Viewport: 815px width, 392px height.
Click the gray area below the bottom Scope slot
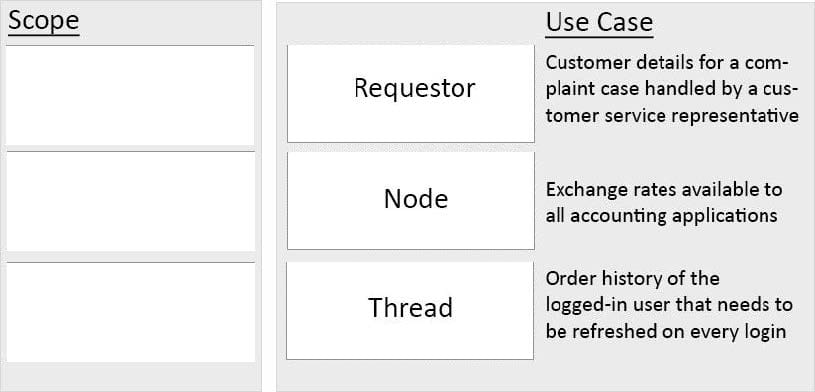pos(130,376)
